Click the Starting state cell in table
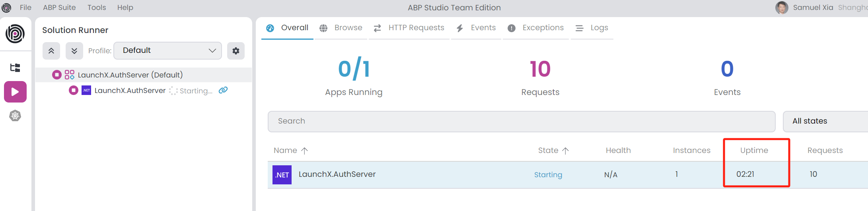The width and height of the screenshot is (868, 211). (x=548, y=175)
